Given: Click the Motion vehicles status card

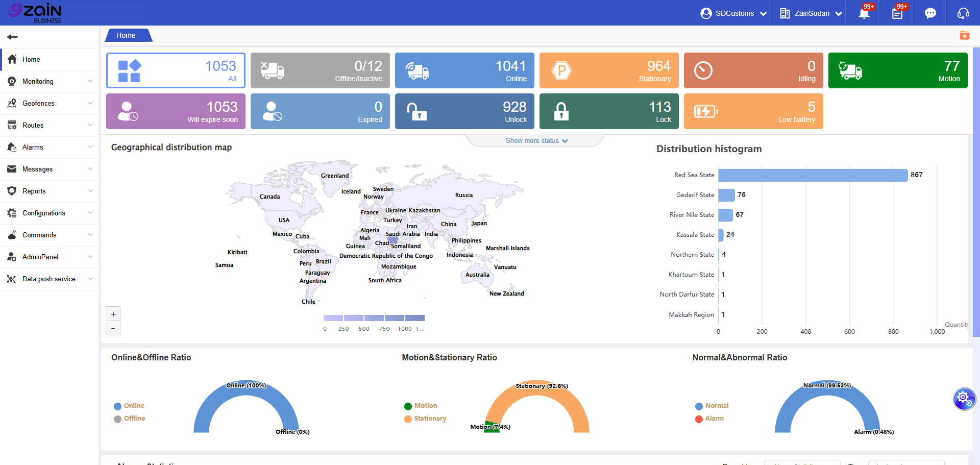Looking at the screenshot, I should [x=897, y=70].
